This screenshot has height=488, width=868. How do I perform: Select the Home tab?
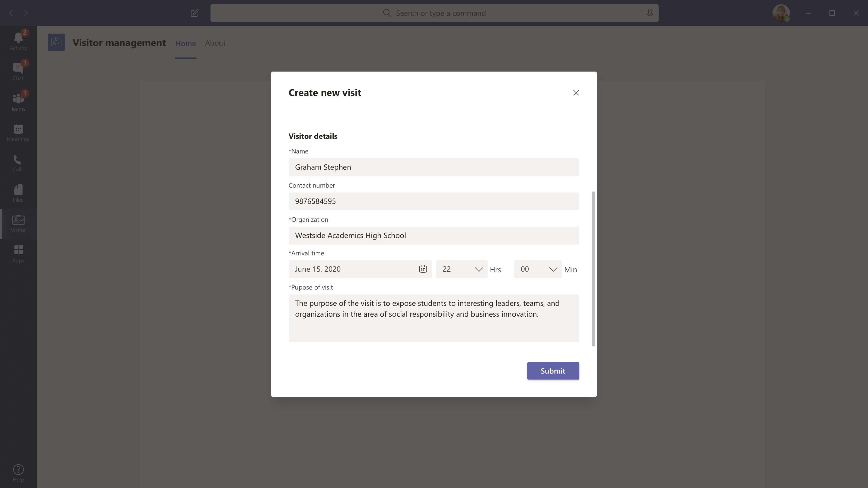pyautogui.click(x=185, y=43)
